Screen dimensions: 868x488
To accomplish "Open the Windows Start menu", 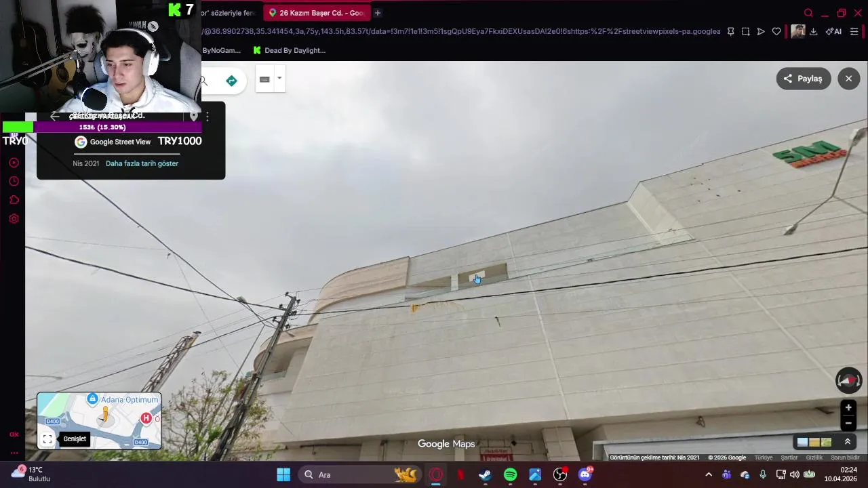I will [283, 474].
